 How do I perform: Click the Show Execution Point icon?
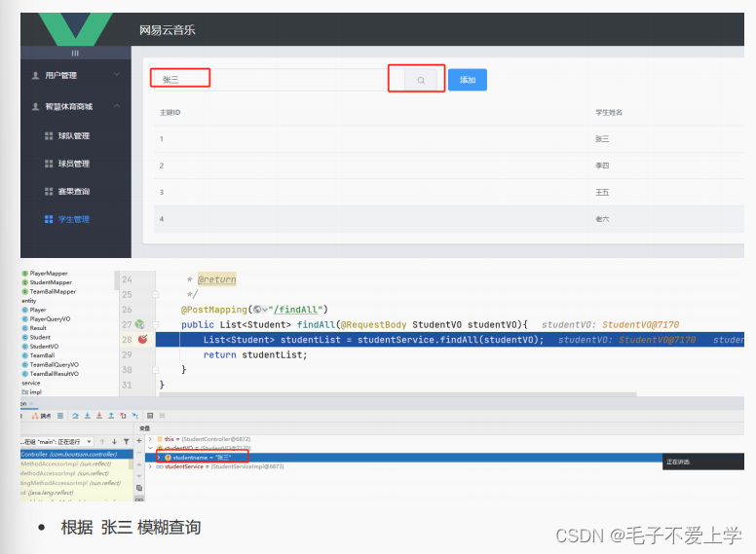pyautogui.click(x=60, y=416)
